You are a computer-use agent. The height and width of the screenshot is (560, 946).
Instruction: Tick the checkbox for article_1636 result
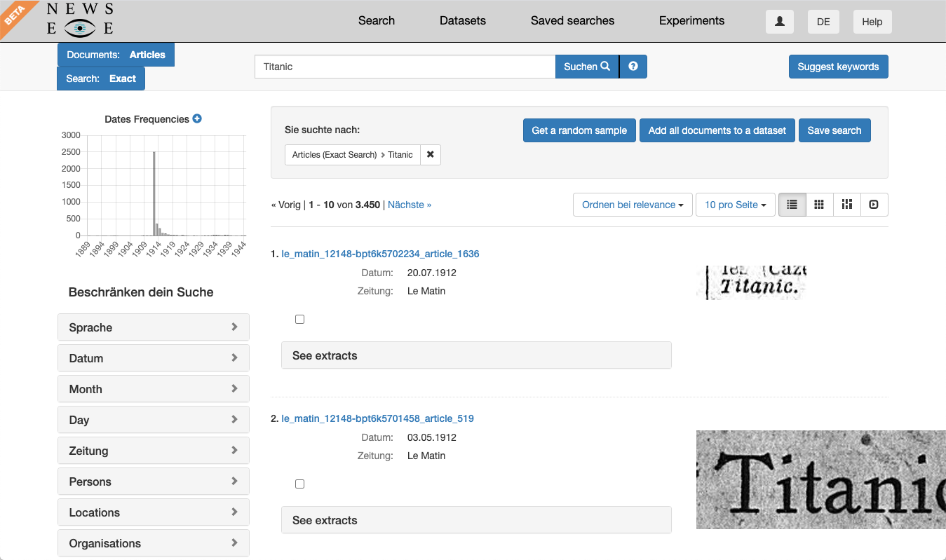click(300, 320)
